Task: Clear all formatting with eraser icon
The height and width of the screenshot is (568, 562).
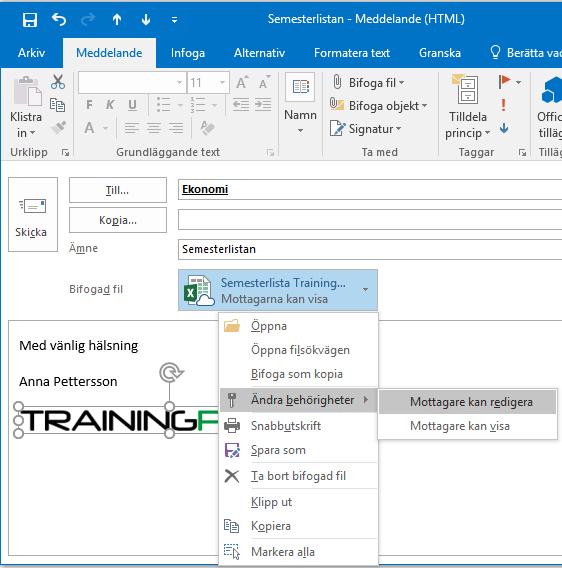Action: point(207,128)
